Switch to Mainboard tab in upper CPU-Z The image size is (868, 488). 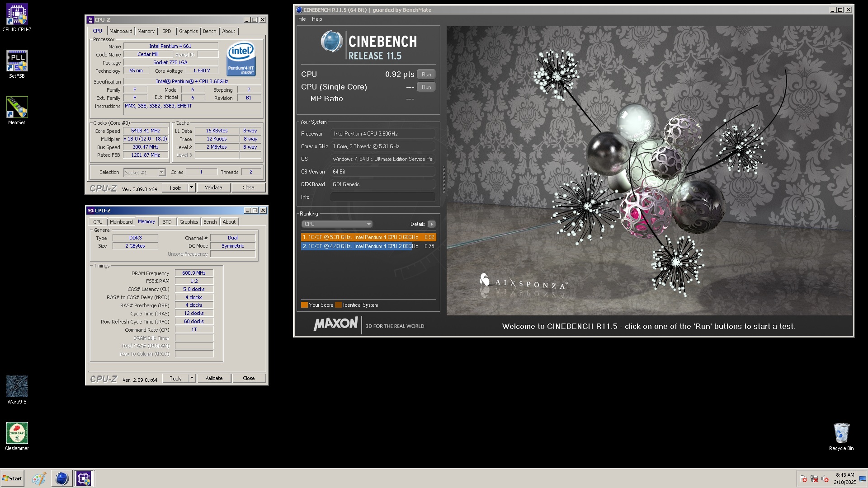click(121, 31)
